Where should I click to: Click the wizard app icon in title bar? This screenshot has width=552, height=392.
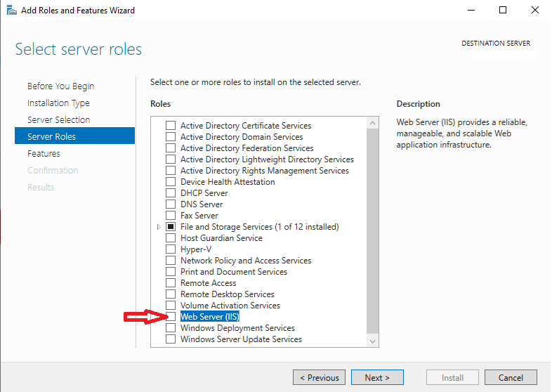(x=12, y=11)
